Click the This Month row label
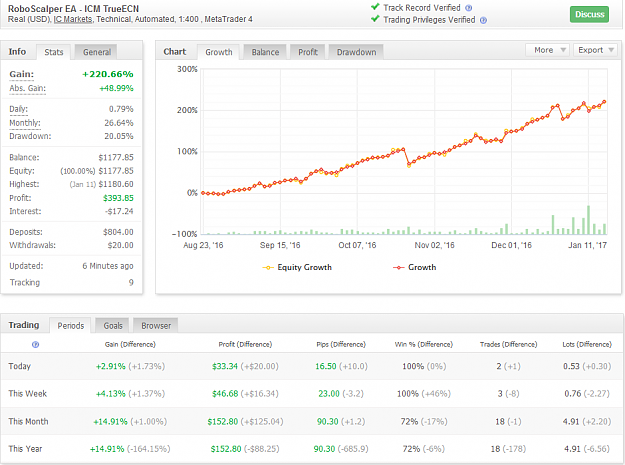The width and height of the screenshot is (625, 465). [28, 422]
